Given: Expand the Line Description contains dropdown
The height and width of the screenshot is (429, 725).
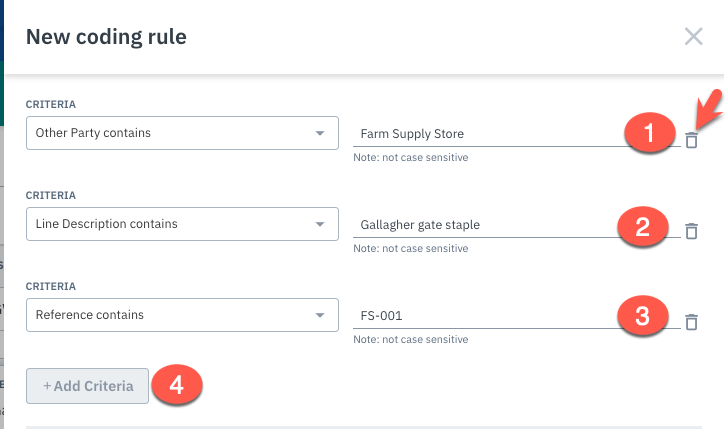Looking at the screenshot, I should tap(182, 224).
